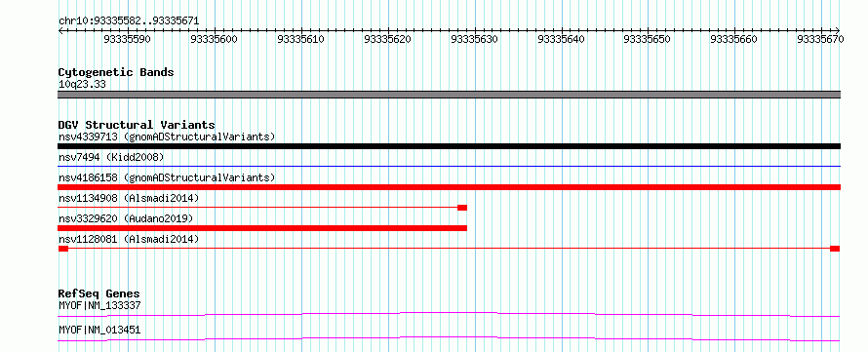Viewport: 868px width, 352px height.
Task: Click ruler position label 93335640
Action: point(561,39)
